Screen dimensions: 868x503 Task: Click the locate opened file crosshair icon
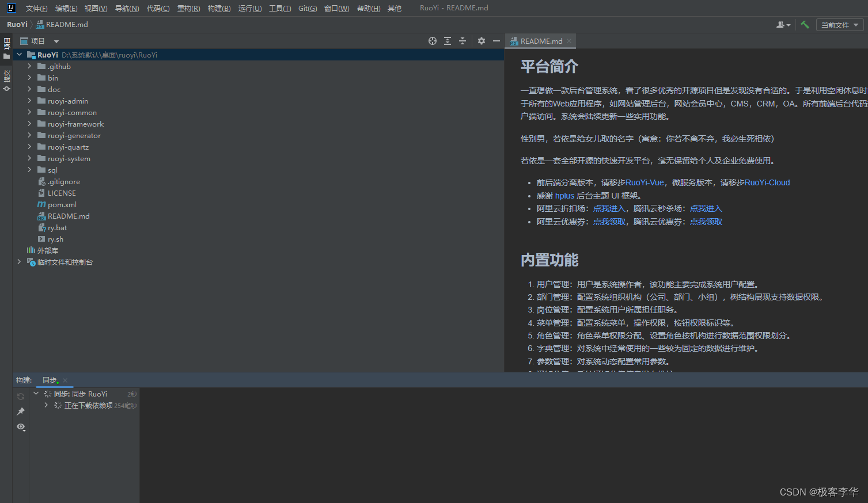(433, 41)
